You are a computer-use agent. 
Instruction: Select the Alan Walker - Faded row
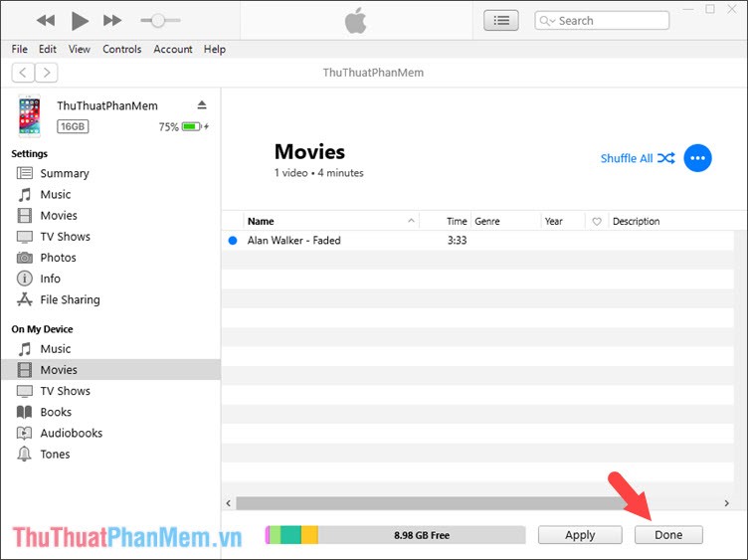tap(478, 240)
